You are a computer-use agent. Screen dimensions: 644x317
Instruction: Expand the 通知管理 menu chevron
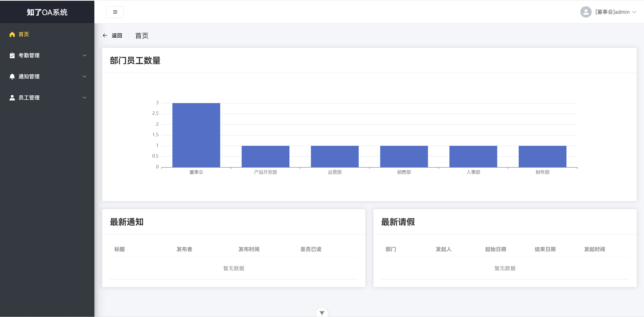tap(85, 76)
